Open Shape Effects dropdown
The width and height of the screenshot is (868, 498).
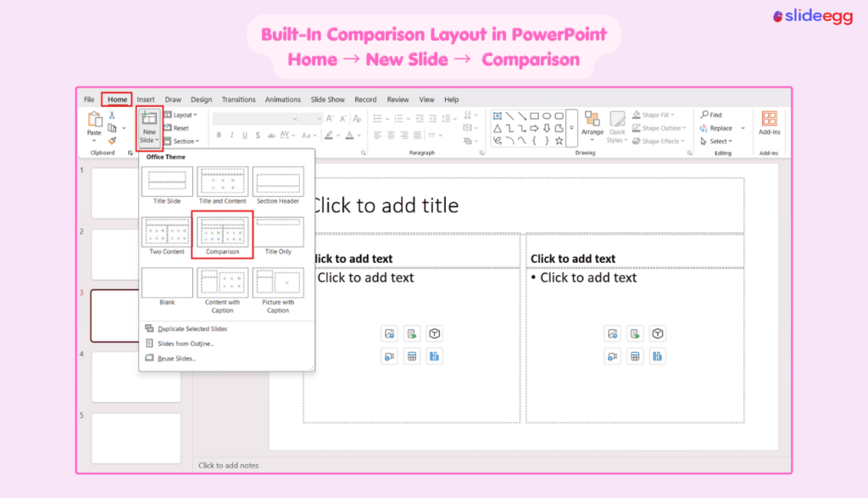pos(659,142)
